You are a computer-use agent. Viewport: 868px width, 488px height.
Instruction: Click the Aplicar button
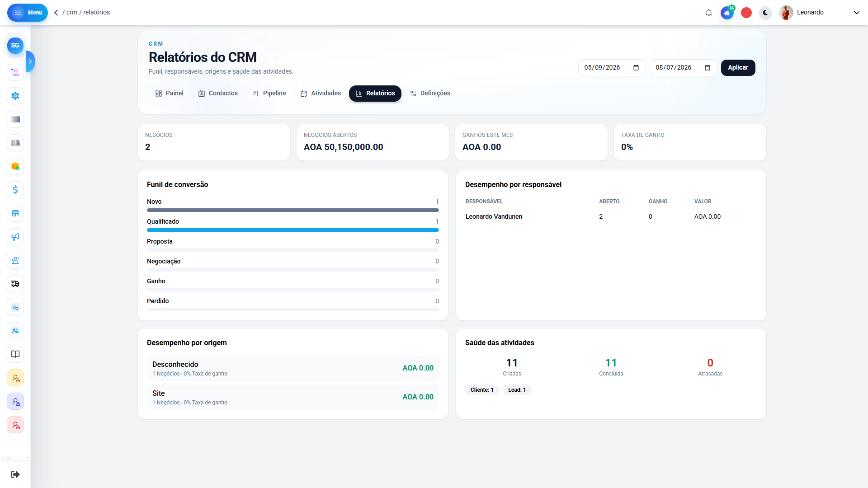tap(738, 68)
